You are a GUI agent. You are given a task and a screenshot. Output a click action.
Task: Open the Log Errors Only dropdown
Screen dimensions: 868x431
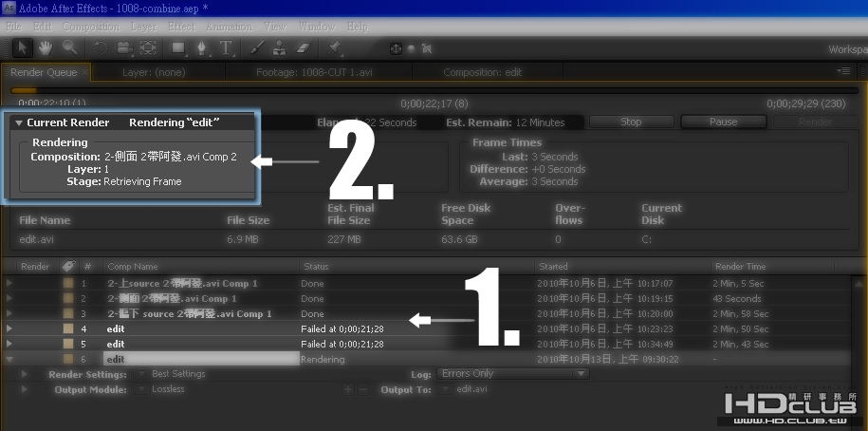(x=512, y=374)
